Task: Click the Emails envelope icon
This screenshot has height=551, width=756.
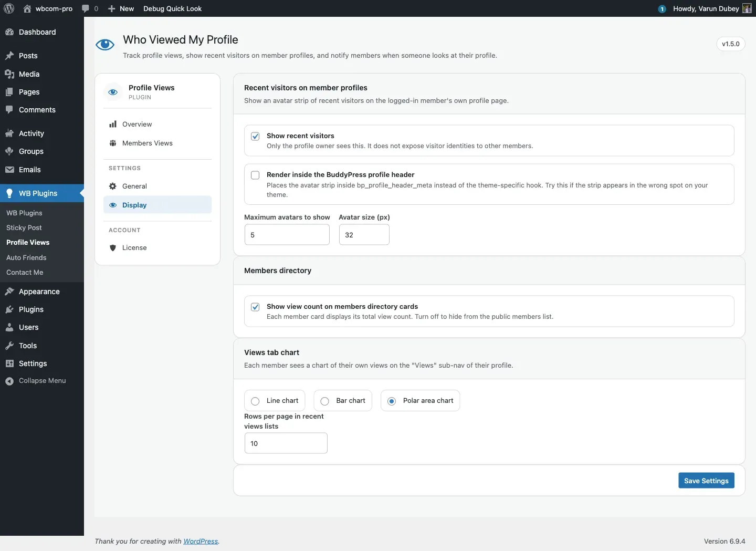Action: click(x=9, y=170)
